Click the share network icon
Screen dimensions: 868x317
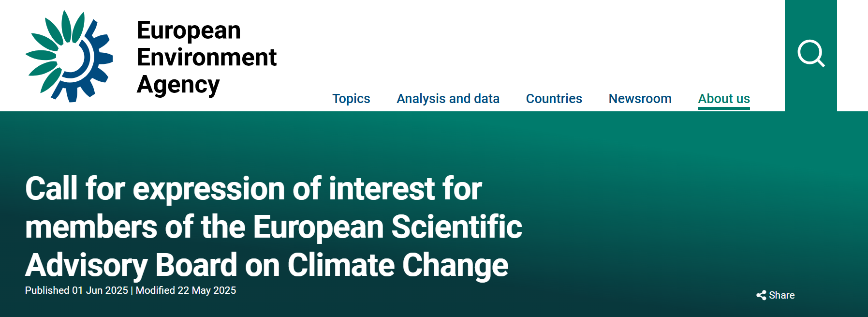(x=761, y=295)
